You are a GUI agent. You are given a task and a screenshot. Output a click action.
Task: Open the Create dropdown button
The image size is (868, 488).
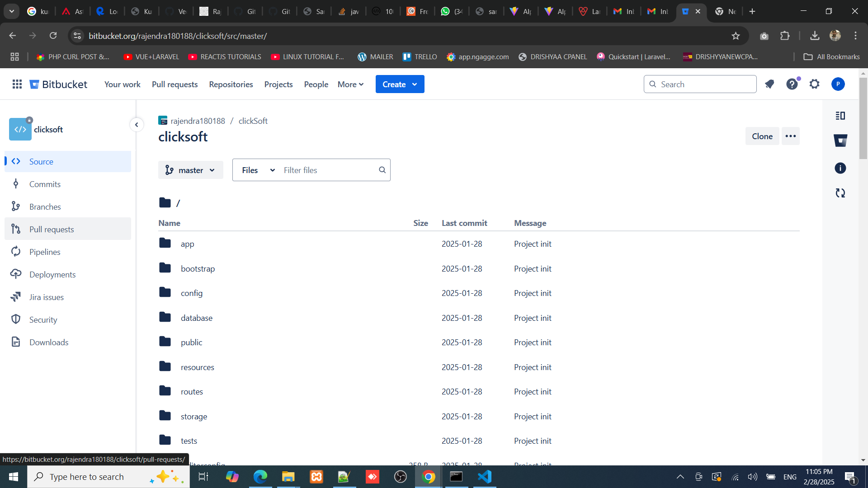click(400, 84)
